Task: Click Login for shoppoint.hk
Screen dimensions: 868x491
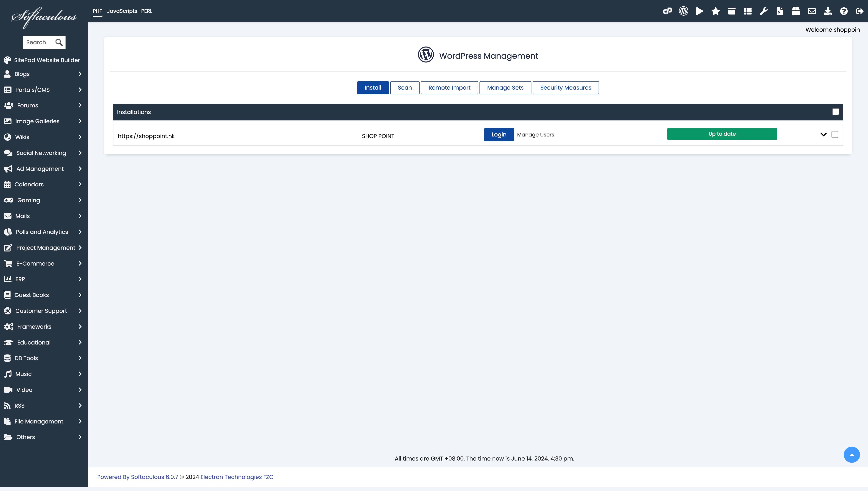Action: click(x=499, y=134)
